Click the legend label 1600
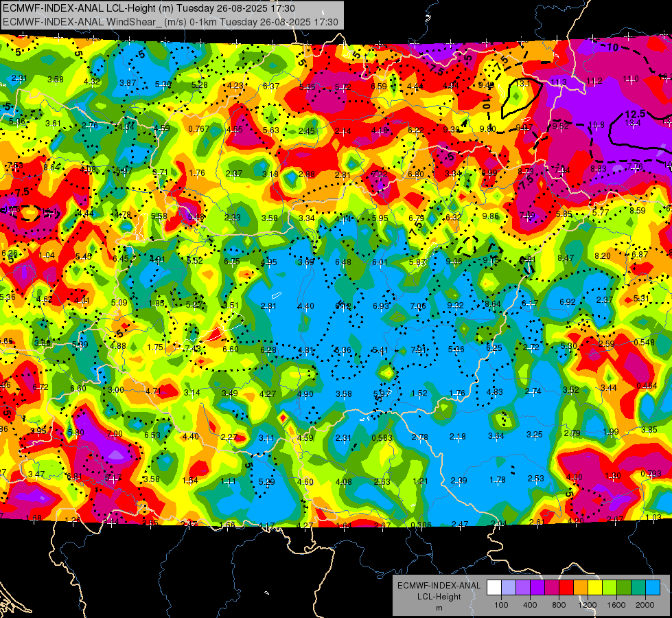 pyautogui.click(x=616, y=605)
